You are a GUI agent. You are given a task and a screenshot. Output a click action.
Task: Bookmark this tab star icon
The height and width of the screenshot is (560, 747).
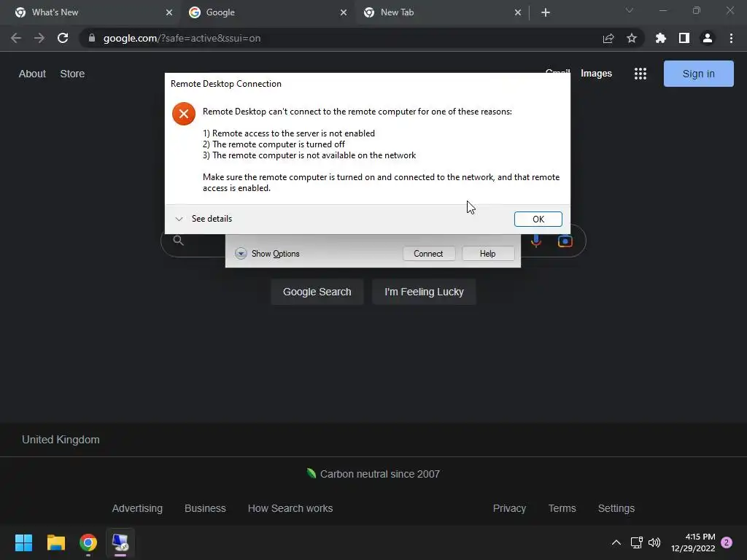[632, 38]
